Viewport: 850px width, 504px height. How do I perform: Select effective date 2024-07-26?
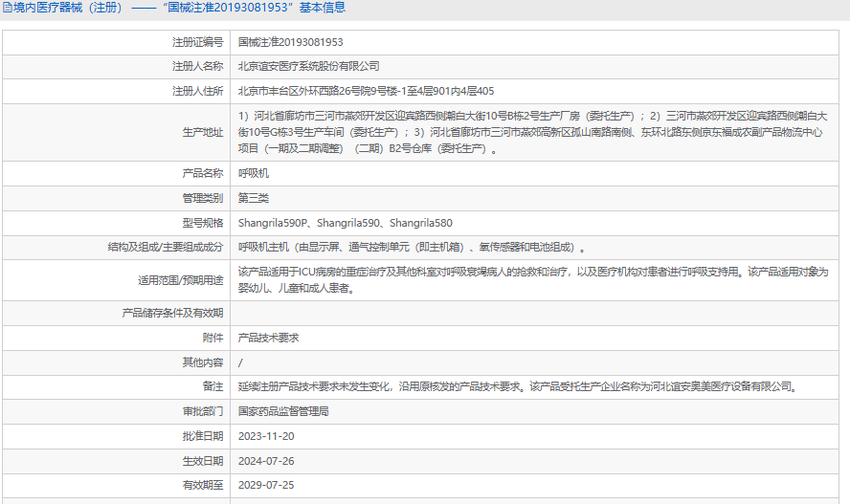pyautogui.click(x=266, y=461)
